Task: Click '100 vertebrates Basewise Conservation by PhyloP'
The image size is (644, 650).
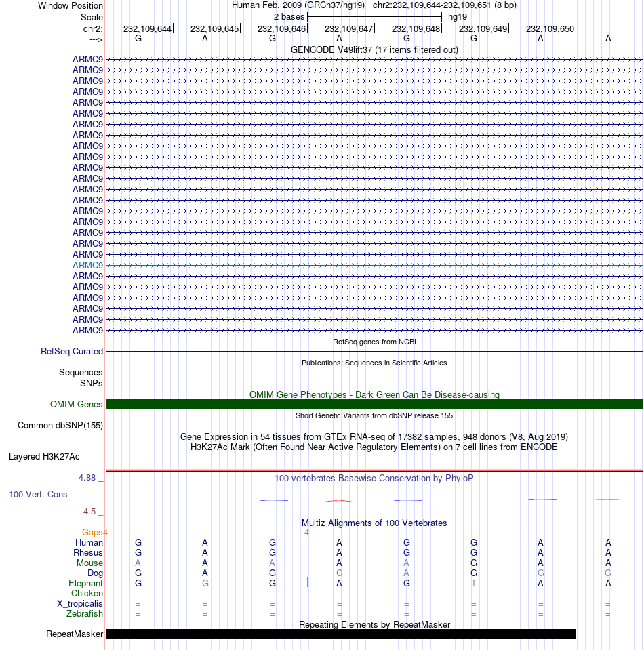Action: (x=374, y=478)
